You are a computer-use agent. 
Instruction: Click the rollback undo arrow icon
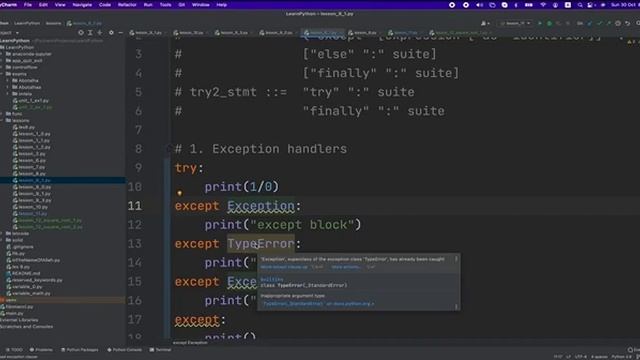[627, 24]
